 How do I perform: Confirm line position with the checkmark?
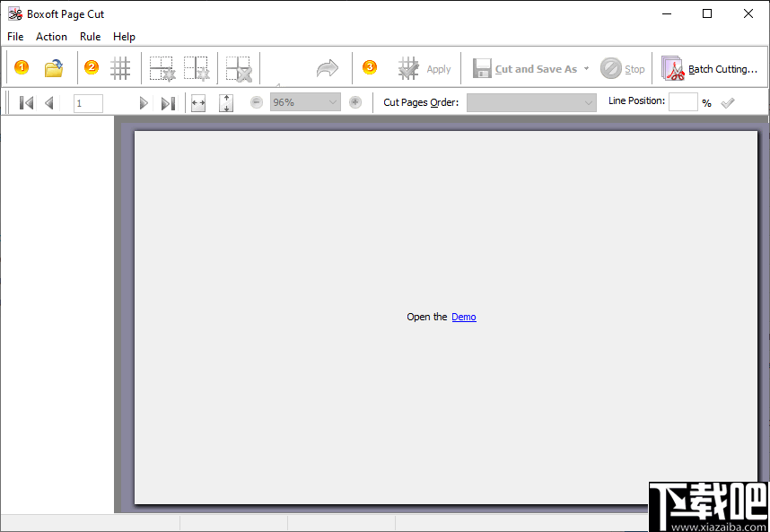[728, 102]
